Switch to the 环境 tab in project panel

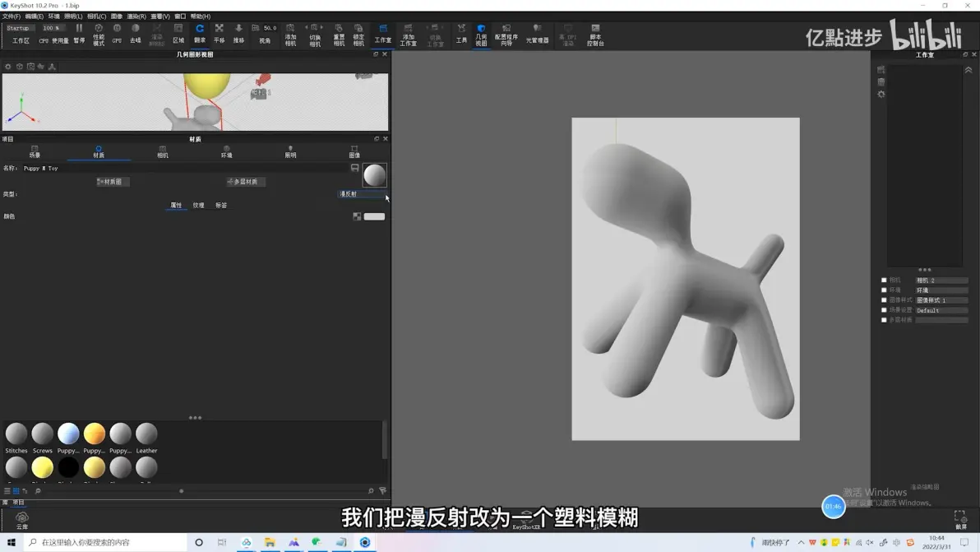click(x=226, y=152)
